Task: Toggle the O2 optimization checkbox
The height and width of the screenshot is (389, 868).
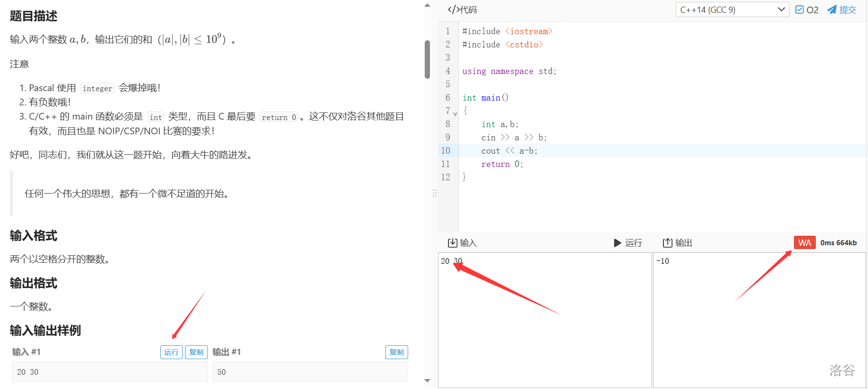Action: click(800, 10)
